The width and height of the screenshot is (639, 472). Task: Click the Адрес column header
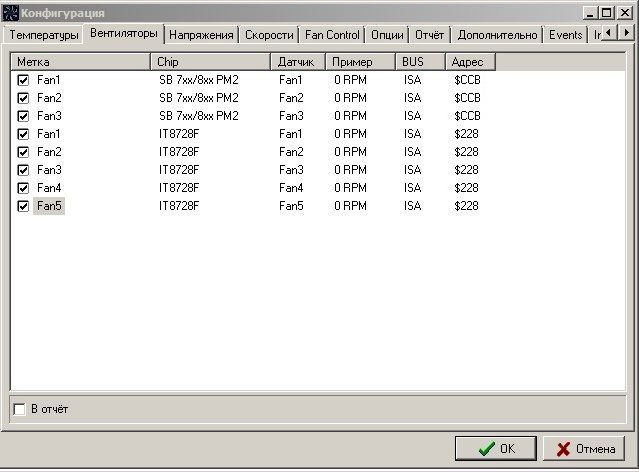coord(470,62)
